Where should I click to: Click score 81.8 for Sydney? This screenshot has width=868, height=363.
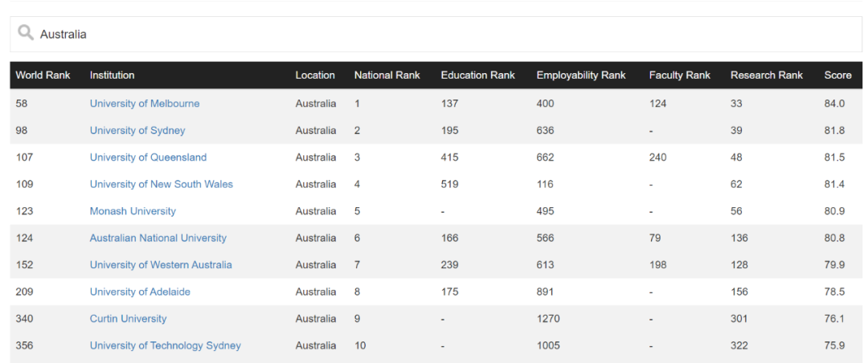pyautogui.click(x=834, y=131)
